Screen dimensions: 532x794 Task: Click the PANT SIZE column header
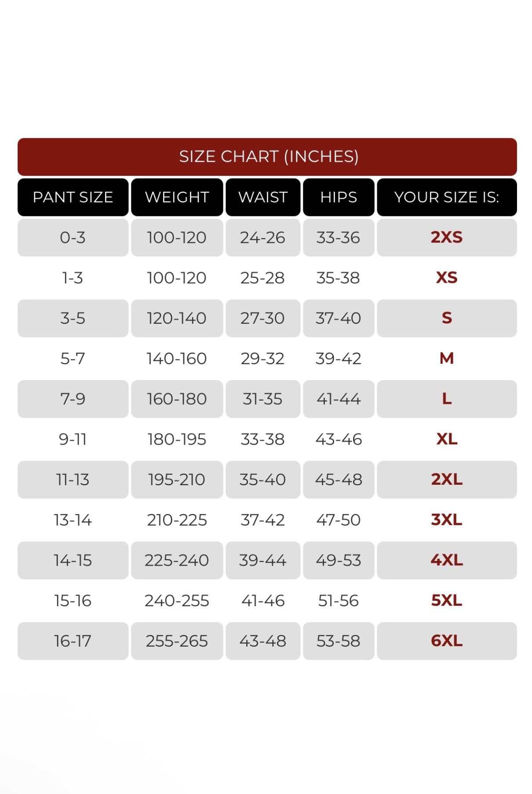tap(73, 197)
